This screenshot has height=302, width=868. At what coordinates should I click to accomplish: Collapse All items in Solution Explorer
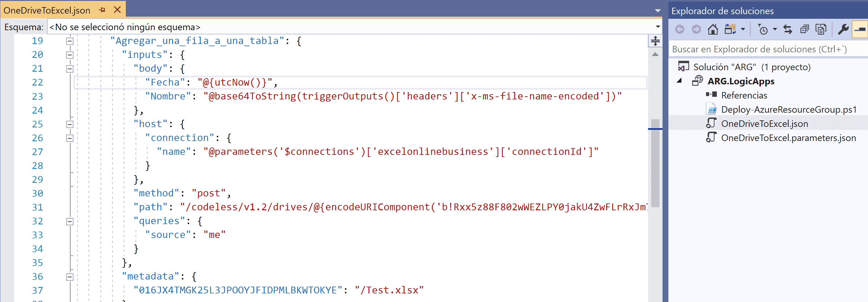(805, 30)
